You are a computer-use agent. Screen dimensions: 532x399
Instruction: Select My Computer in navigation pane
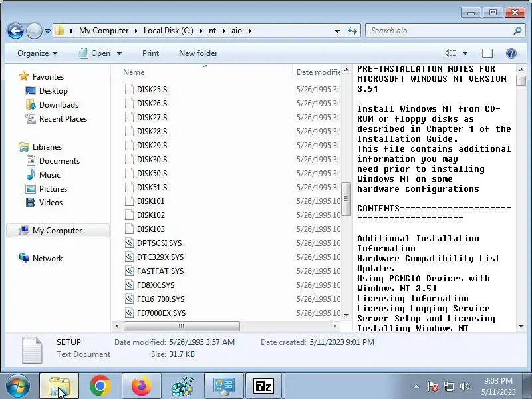coord(57,230)
